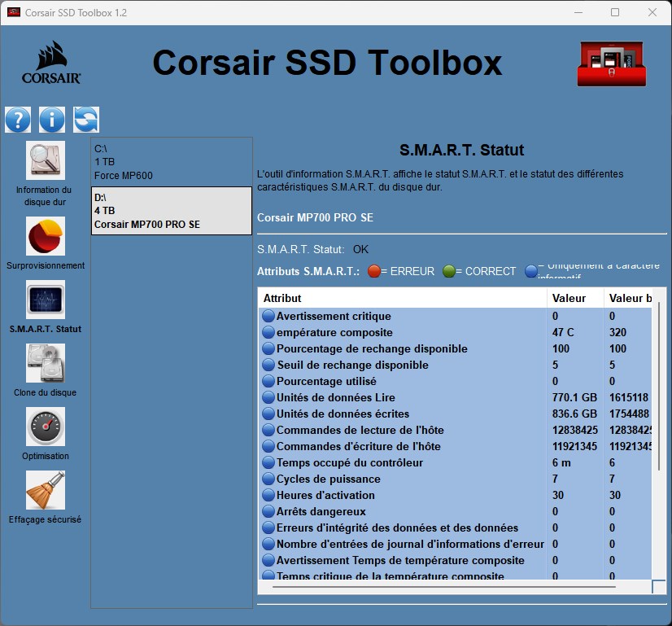Screen dimensions: 672x626
Task: Click the red toolbox image
Action: pos(612,63)
